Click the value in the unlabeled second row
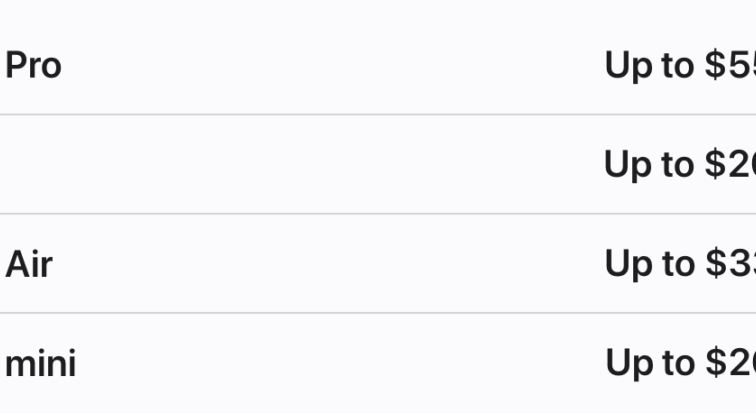Viewport: 756px width, 413px height. click(680, 165)
